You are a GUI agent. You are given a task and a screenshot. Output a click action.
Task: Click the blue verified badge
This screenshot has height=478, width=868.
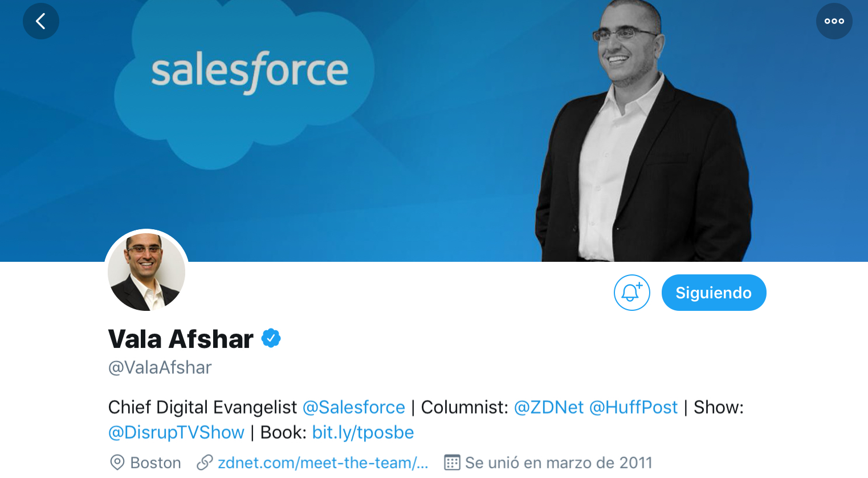tap(271, 338)
